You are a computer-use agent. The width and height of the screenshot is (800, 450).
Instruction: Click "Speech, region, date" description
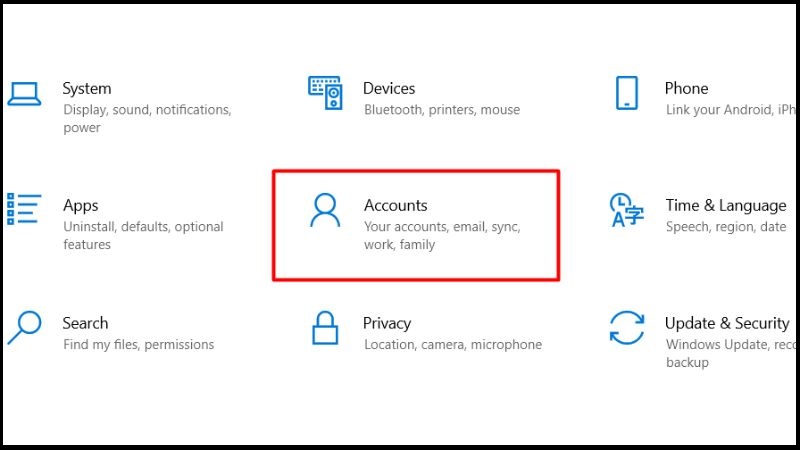pos(726,227)
